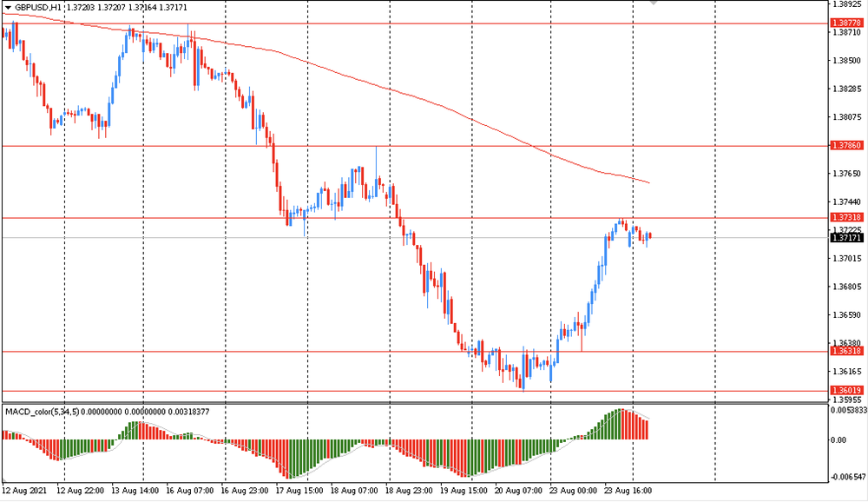Click the GBPUSD,H1 chart title
The image size is (868, 502).
37,7
